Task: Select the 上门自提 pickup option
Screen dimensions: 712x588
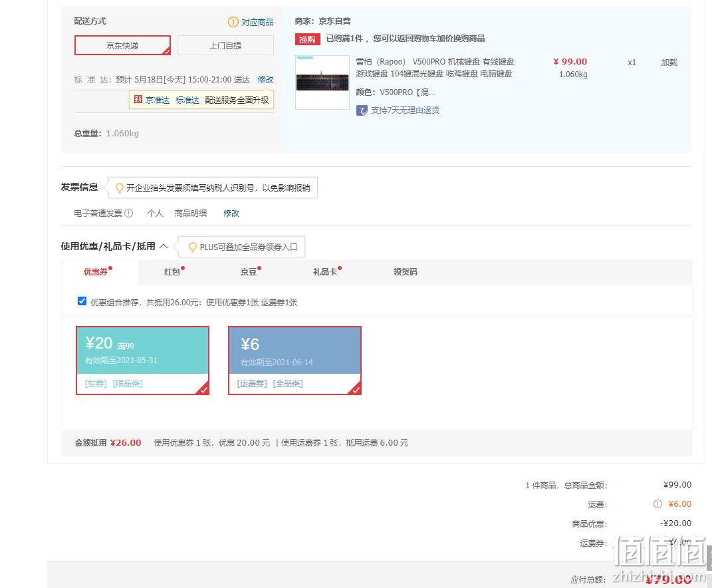Action: 225,45
